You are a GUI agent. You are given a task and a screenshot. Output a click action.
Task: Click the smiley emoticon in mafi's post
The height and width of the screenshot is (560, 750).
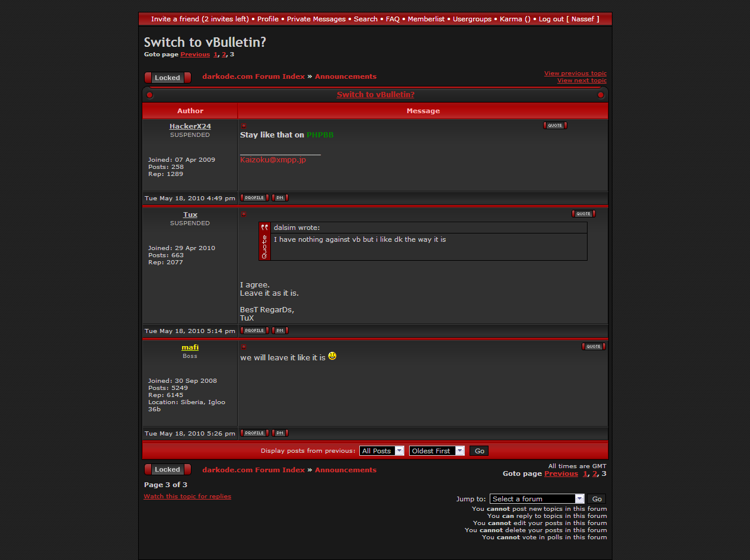click(x=332, y=356)
